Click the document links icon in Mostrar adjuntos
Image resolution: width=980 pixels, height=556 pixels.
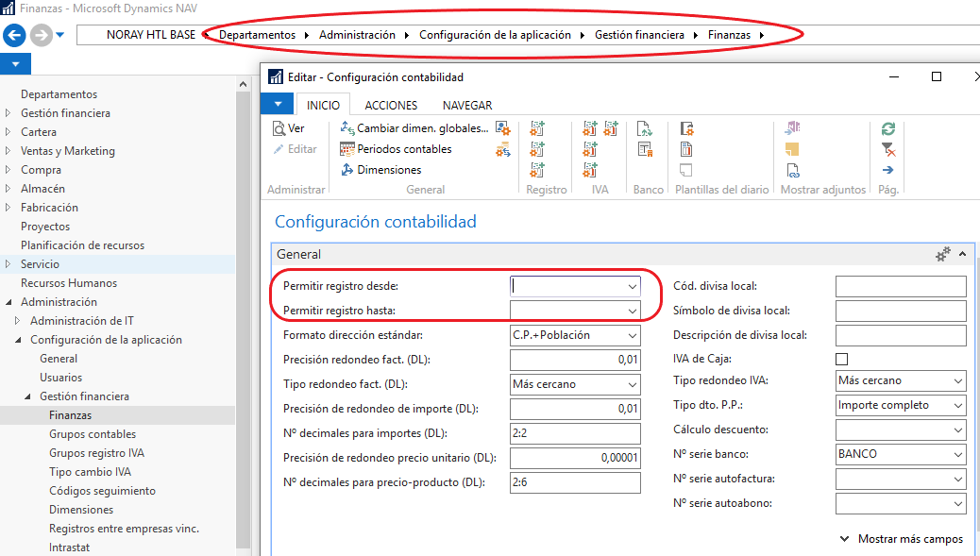pyautogui.click(x=792, y=169)
